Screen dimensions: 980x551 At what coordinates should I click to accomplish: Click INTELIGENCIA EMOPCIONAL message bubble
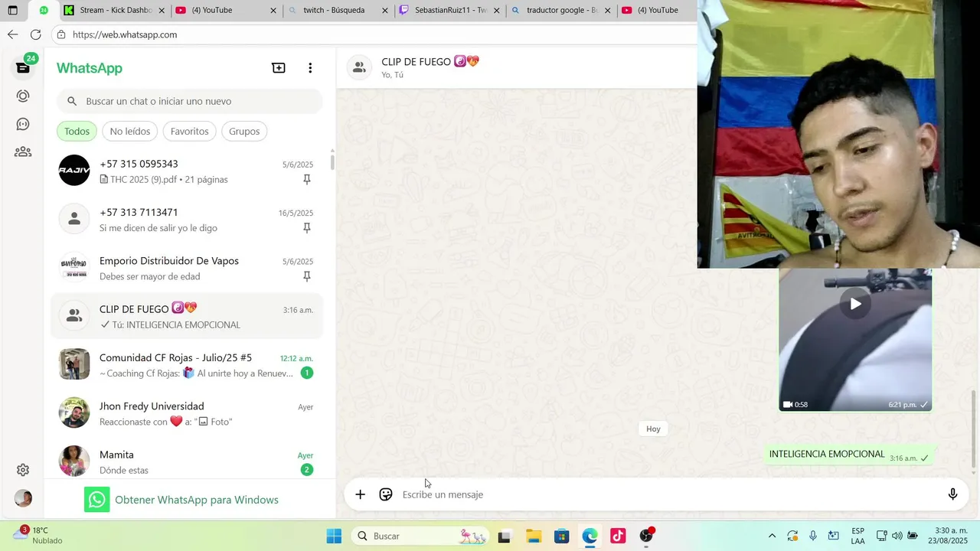(850, 455)
